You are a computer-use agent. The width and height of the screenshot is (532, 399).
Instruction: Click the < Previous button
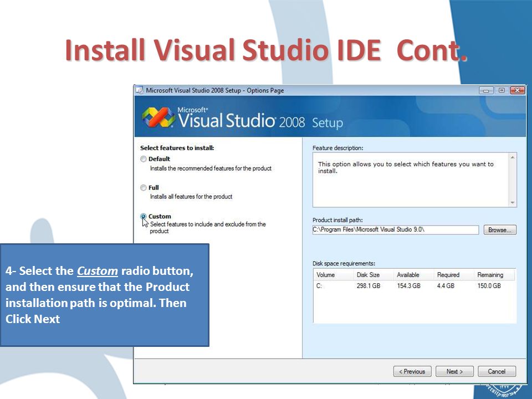pos(412,371)
